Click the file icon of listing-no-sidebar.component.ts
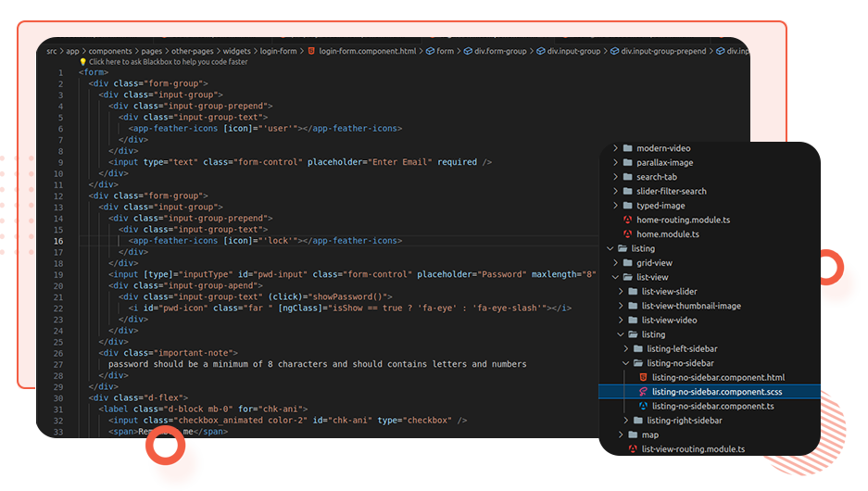Viewport: 868px width, 491px height. [643, 407]
